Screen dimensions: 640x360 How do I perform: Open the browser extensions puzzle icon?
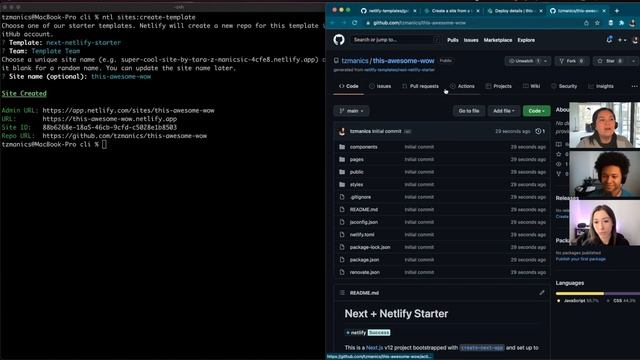[621, 23]
